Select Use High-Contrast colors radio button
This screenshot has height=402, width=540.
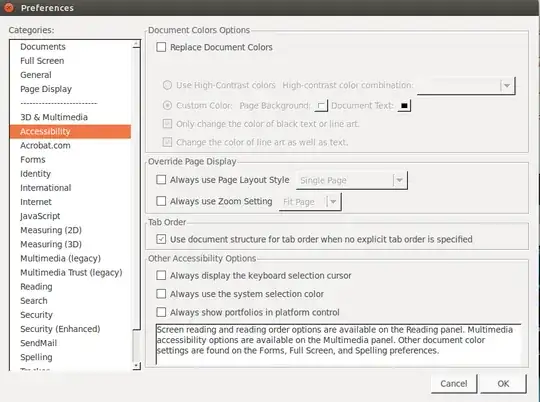tap(167, 85)
